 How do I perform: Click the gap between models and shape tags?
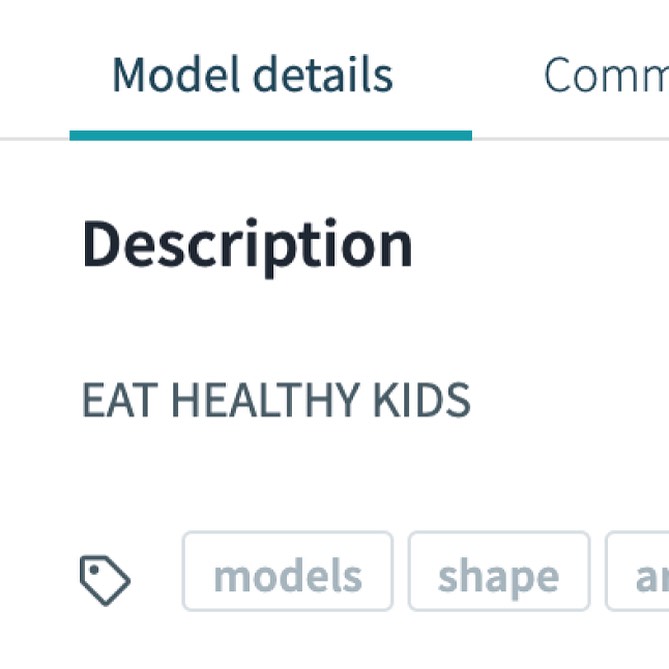400,576
